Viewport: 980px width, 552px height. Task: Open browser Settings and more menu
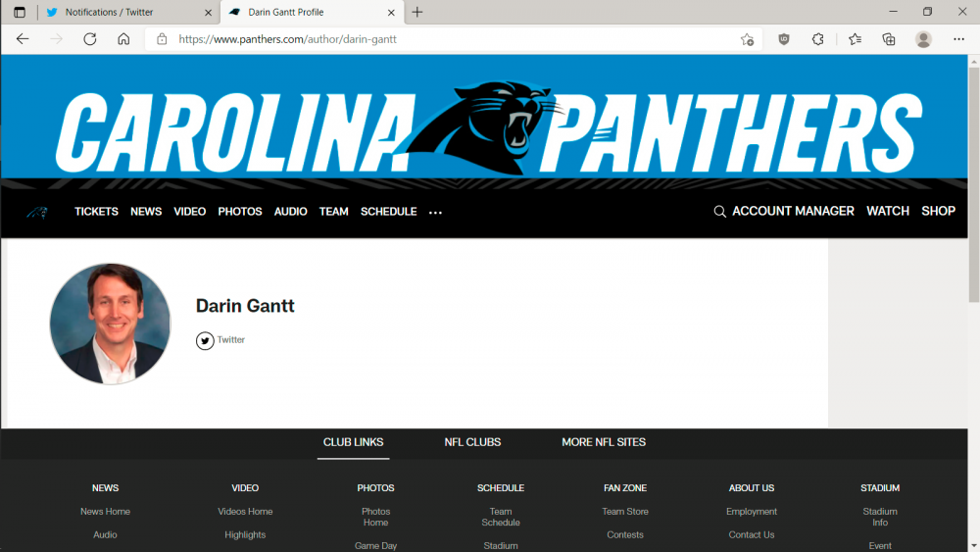click(958, 39)
